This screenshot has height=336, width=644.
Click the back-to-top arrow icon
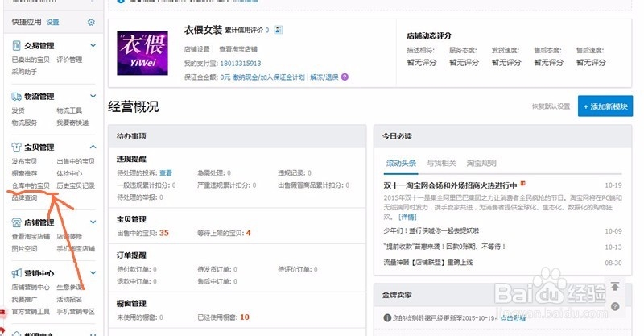(x=615, y=287)
